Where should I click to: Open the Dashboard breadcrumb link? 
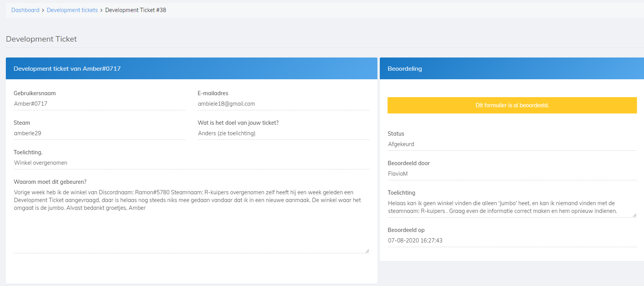pyautogui.click(x=25, y=10)
